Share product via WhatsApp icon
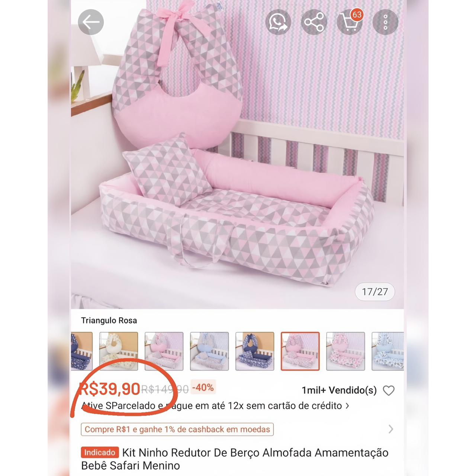Image resolution: width=476 pixels, height=476 pixels. pyautogui.click(x=278, y=22)
